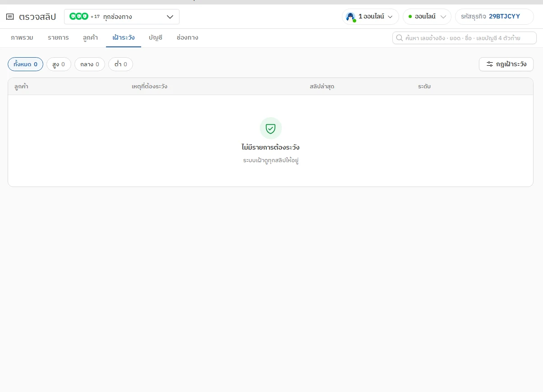Select the เฝ้าระวัง tab
Screen dimensions: 543x392
coord(124,38)
